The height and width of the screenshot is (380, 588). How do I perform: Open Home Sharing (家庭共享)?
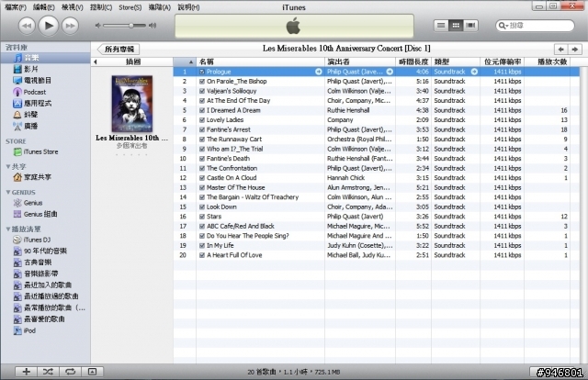(x=32, y=177)
